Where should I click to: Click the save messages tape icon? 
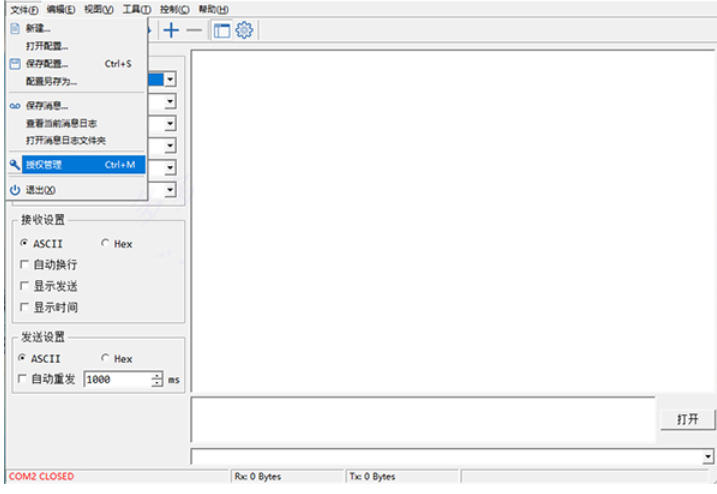click(14, 106)
